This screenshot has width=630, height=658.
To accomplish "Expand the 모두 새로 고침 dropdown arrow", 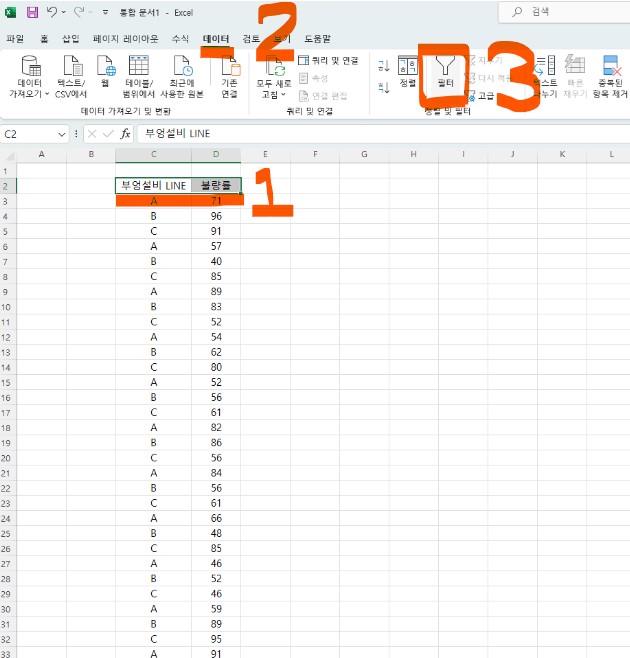I will pyautogui.click(x=284, y=94).
